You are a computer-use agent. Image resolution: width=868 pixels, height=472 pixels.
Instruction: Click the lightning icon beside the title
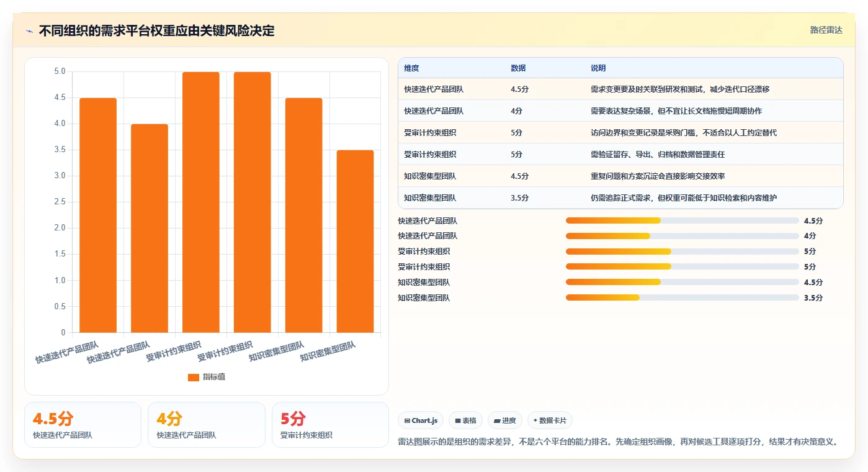coord(29,31)
